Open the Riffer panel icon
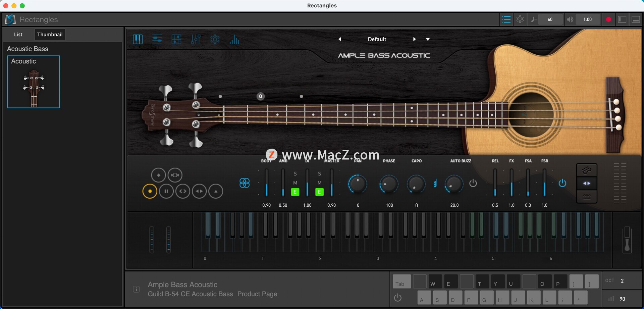Screen dimensions: 644x309 [157, 40]
